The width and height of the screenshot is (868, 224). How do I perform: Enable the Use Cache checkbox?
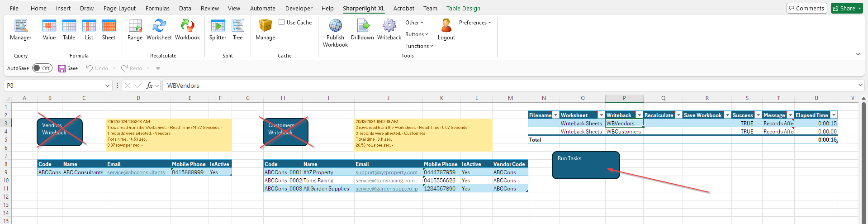pyautogui.click(x=282, y=22)
